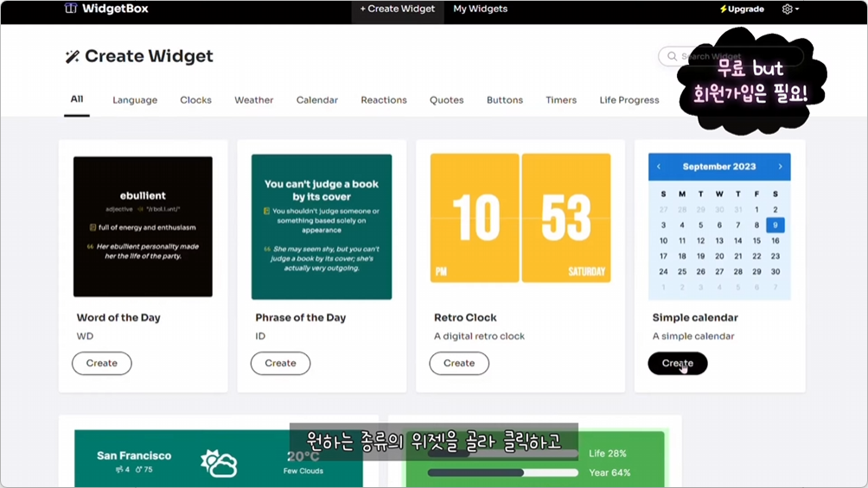
Task: Click the Year 64% progress bar
Action: tap(502, 472)
